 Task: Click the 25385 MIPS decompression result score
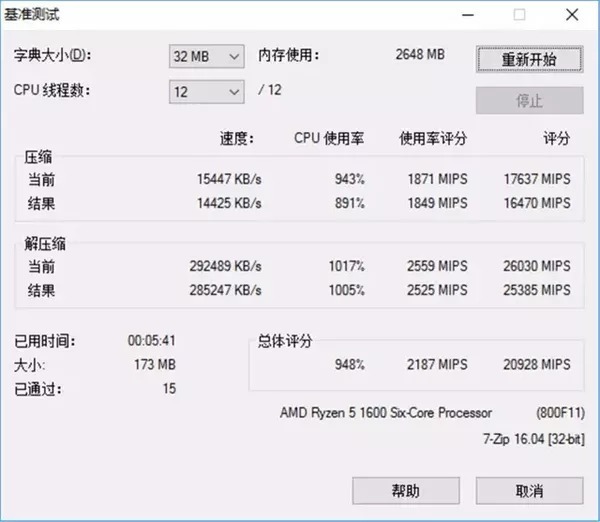tap(537, 291)
